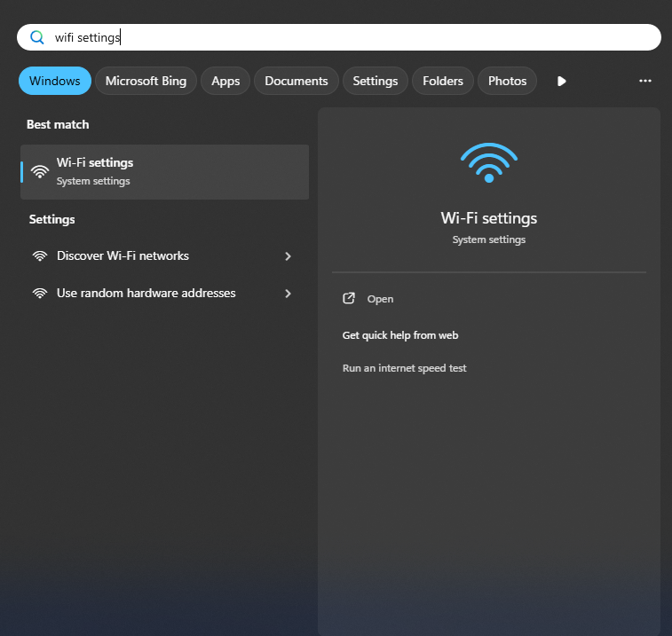Click the Wi-Fi icon next to Use random hardware addresses
Screen dimensions: 672x636
[40, 294]
